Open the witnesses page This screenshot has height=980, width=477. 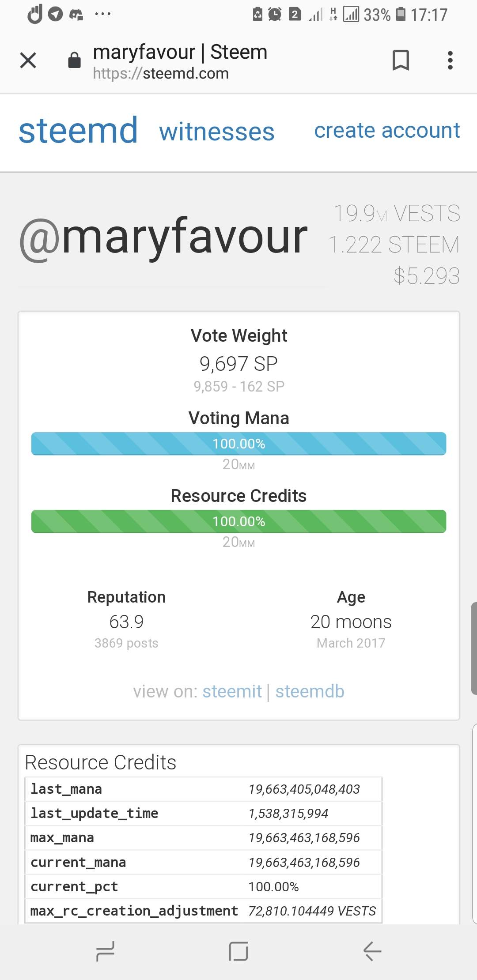pyautogui.click(x=217, y=132)
